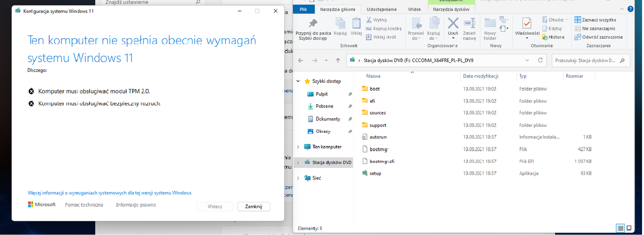Expand the address bar history dropdown

click(x=527, y=60)
